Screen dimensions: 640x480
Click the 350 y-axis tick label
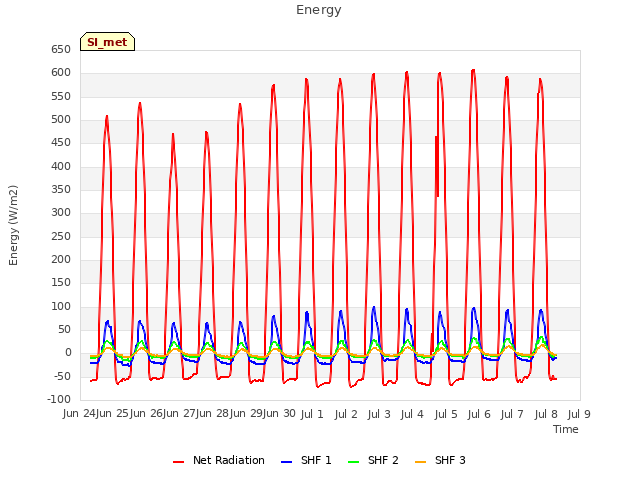pos(61,190)
